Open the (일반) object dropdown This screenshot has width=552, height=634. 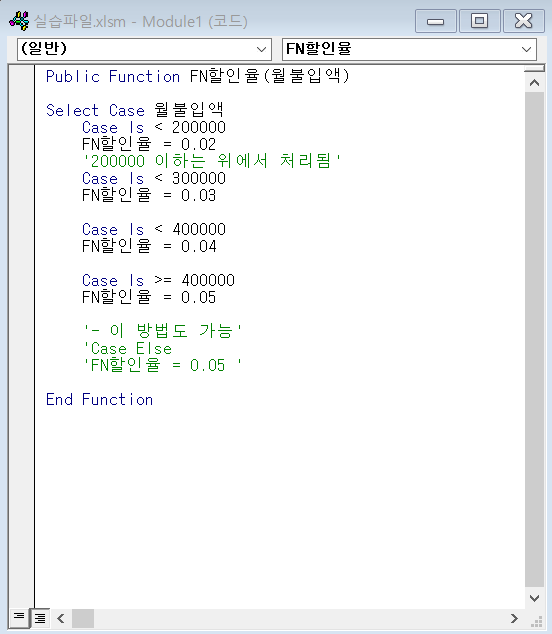[x=261, y=49]
